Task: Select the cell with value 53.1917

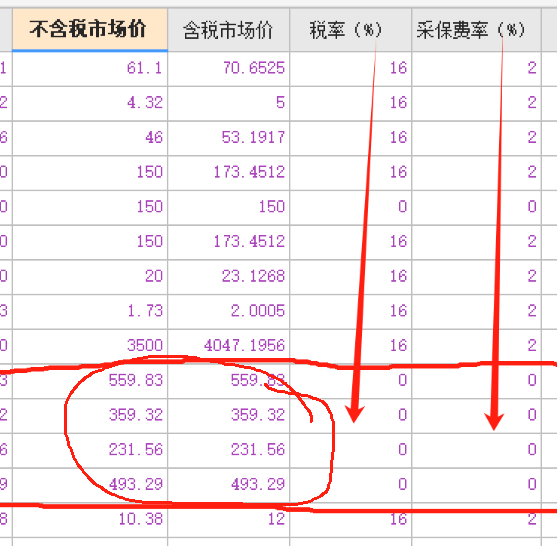Action: [229, 138]
